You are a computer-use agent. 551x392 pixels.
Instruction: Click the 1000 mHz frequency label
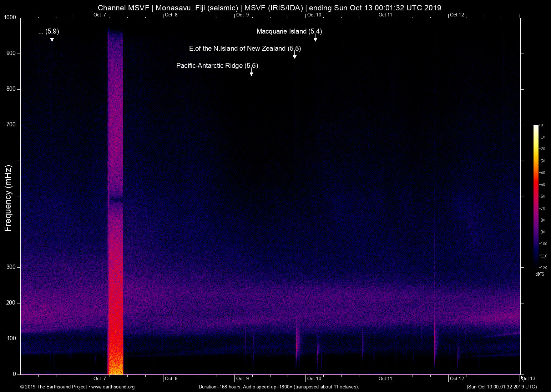coord(10,17)
